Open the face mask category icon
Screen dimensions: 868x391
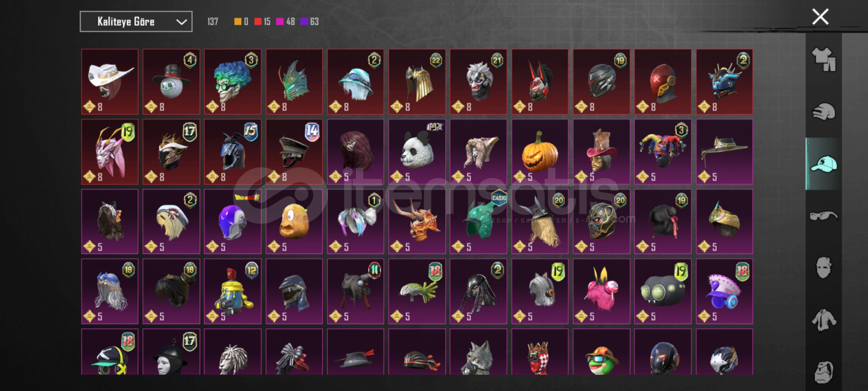pyautogui.click(x=824, y=268)
